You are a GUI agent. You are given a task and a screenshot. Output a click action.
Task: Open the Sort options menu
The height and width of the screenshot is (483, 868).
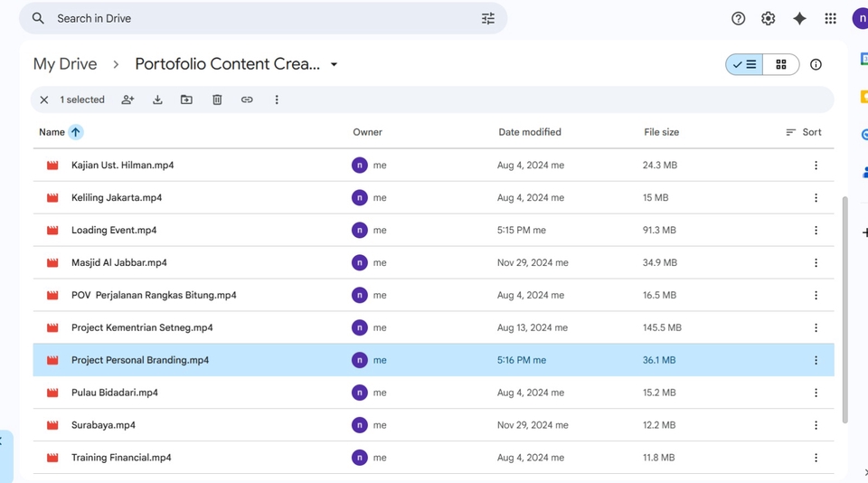tap(803, 132)
